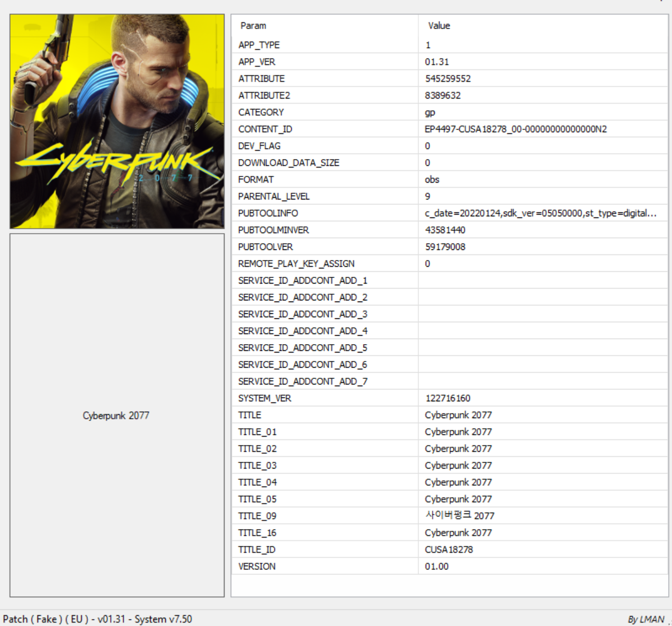Click the gp category value
The height and width of the screenshot is (626, 672).
click(x=430, y=113)
